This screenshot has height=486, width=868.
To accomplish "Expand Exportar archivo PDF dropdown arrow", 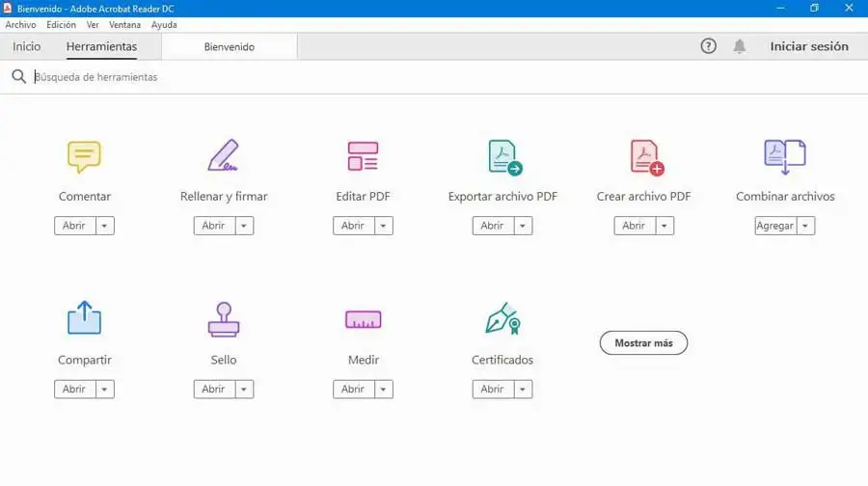I will click(x=523, y=226).
